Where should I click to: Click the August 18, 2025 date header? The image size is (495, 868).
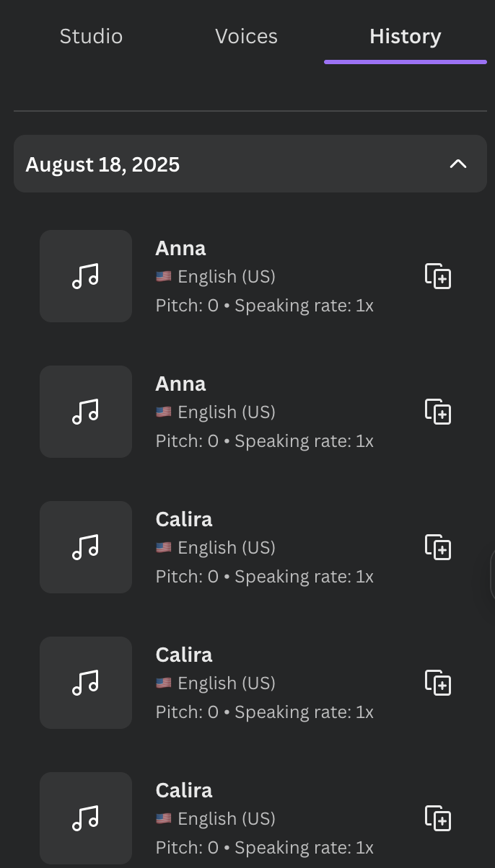(x=102, y=164)
